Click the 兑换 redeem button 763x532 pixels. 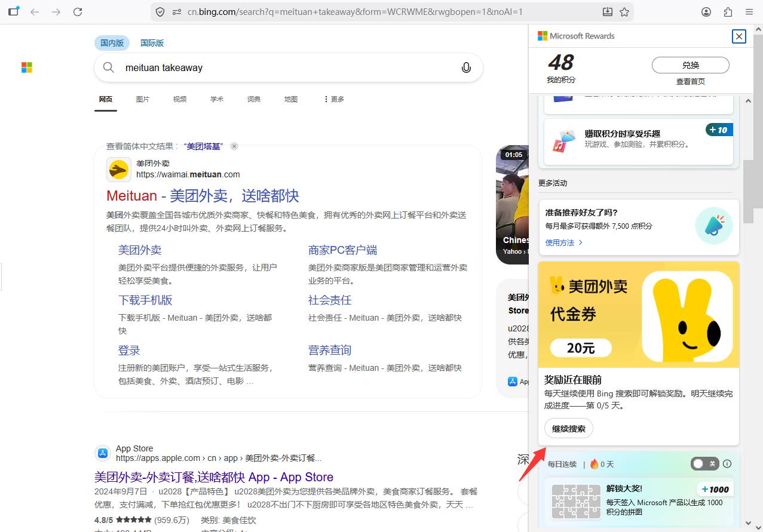(691, 65)
